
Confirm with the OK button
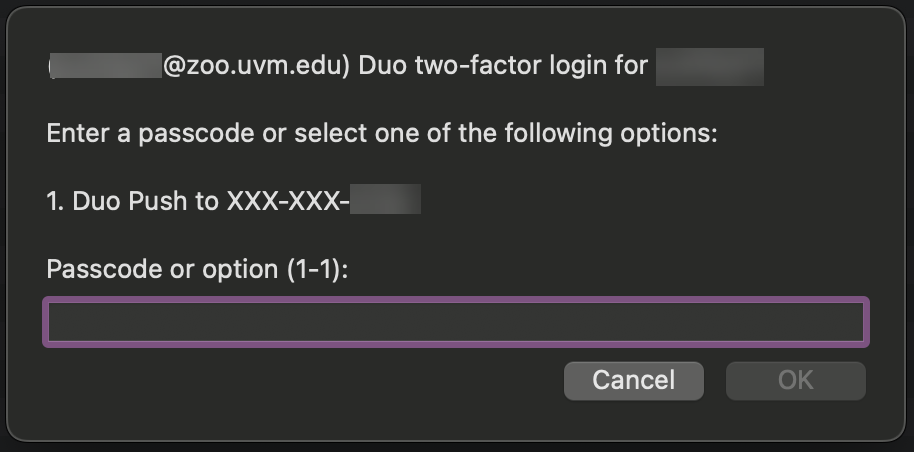point(795,380)
